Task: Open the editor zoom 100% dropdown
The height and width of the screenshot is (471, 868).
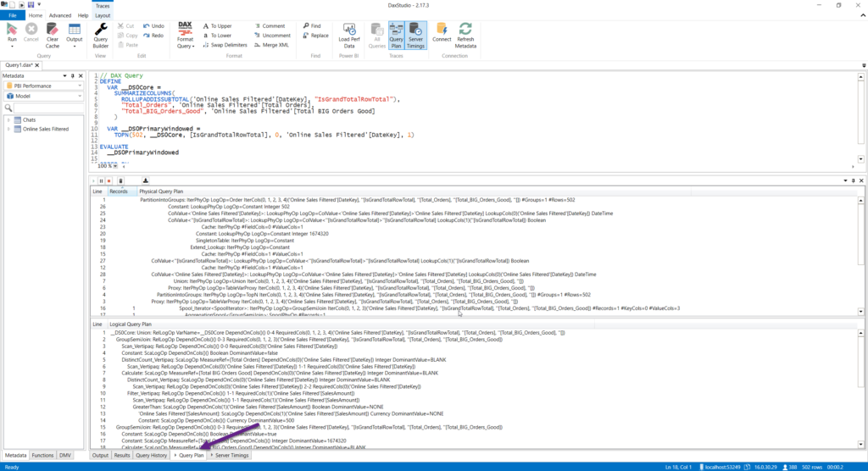Action: 115,165
